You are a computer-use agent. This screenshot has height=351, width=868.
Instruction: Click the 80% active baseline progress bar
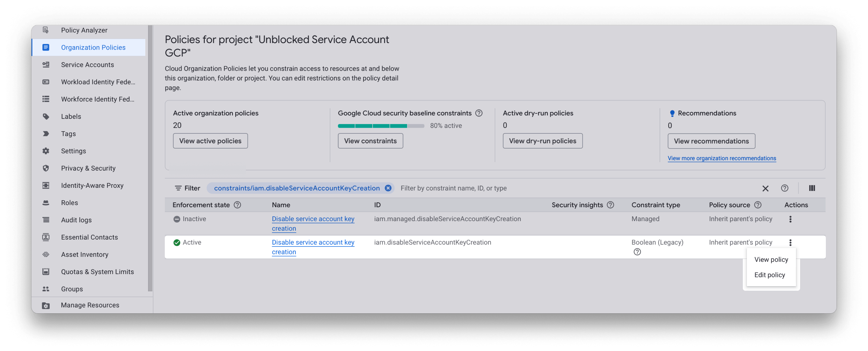click(381, 126)
